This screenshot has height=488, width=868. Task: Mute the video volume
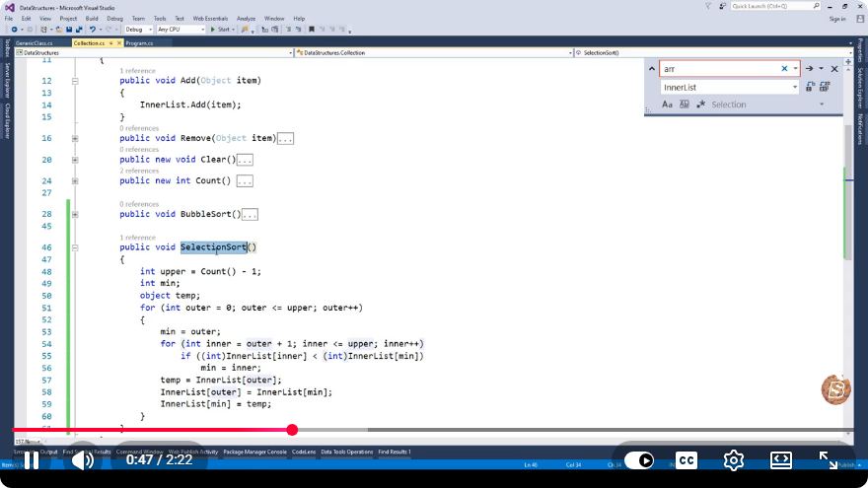pyautogui.click(x=83, y=460)
